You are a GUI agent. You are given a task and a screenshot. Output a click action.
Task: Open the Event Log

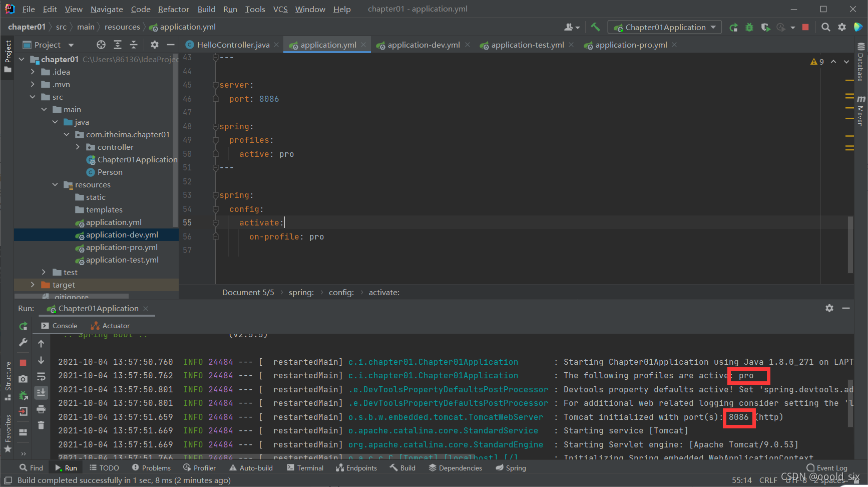click(826, 468)
